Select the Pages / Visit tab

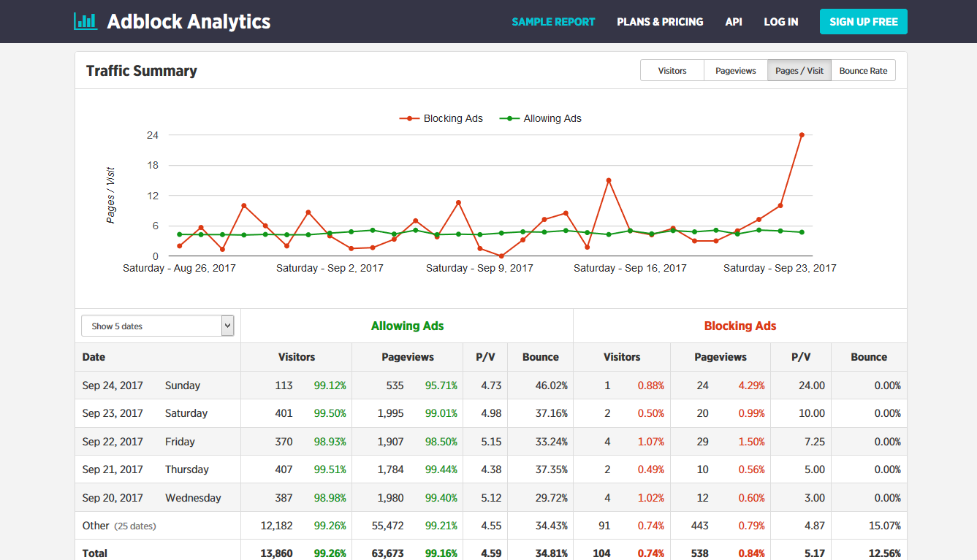tap(799, 70)
